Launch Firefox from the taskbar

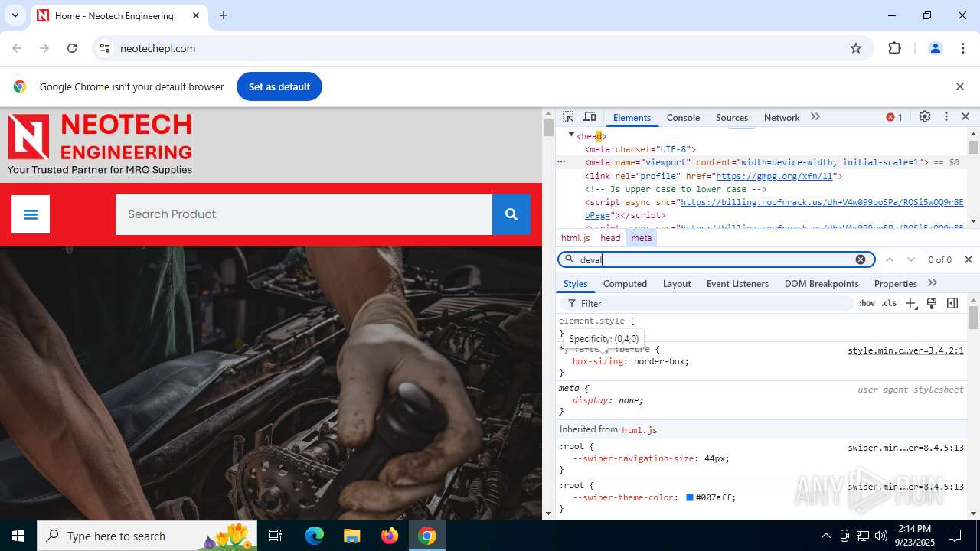[390, 536]
